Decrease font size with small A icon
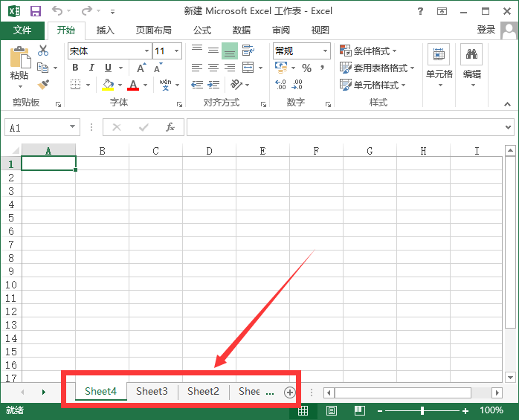The height and width of the screenshot is (420, 519). 158,68
